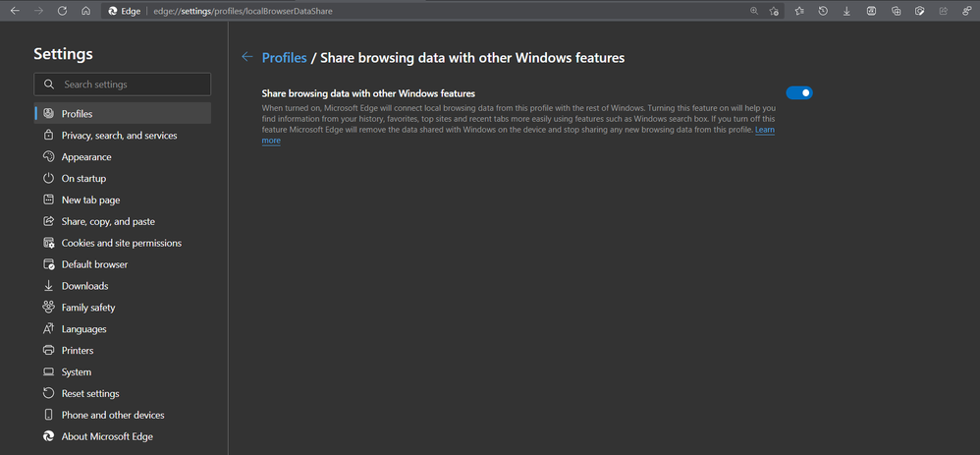Open the Profiles breadcrumb link
This screenshot has width=980, height=455.
pos(285,58)
